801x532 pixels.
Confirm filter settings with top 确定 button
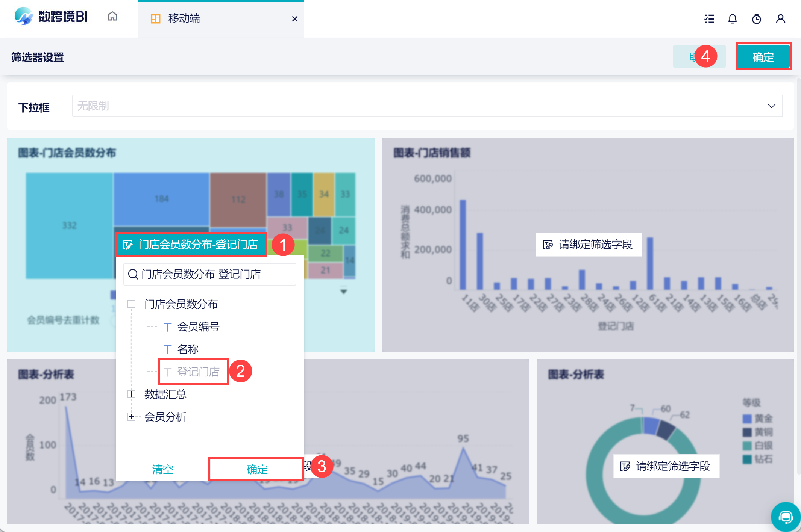tap(763, 57)
